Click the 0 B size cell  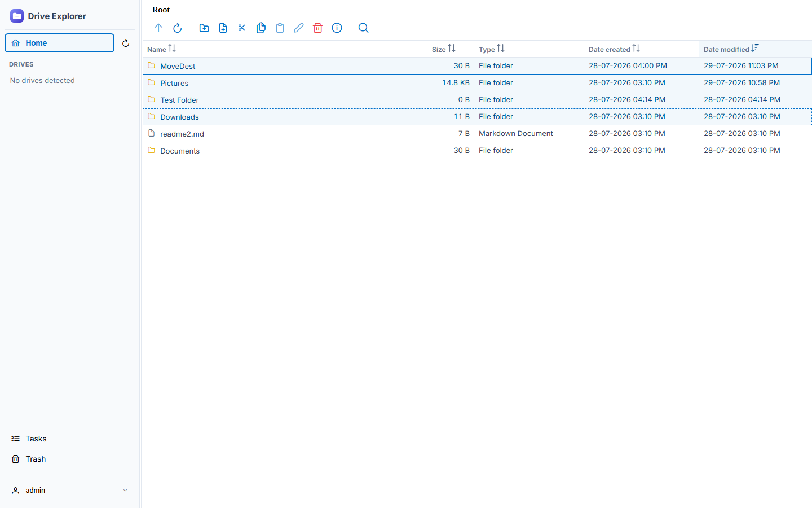coord(464,99)
